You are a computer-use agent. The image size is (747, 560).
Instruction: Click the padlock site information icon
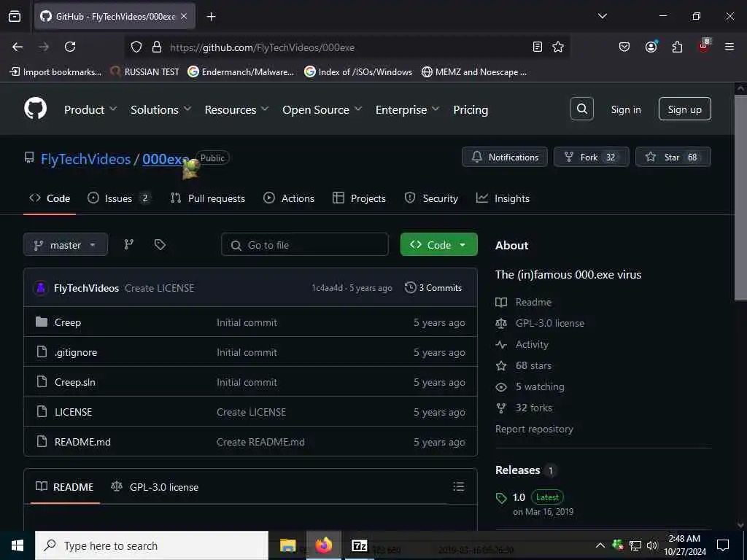point(156,47)
